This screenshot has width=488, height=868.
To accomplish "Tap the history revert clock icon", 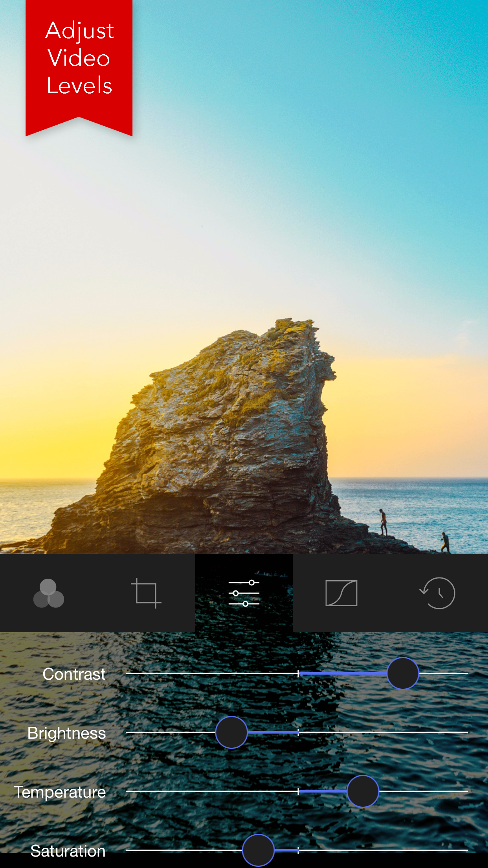I will 438,593.
